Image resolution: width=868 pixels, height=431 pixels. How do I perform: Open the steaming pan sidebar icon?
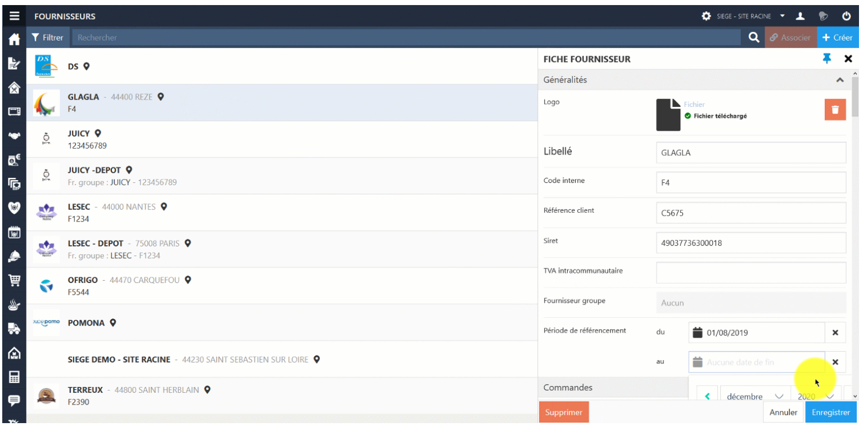[x=14, y=304]
